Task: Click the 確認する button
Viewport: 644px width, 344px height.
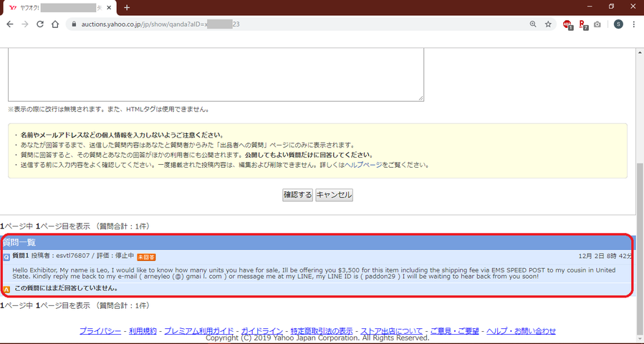Action: 297,195
